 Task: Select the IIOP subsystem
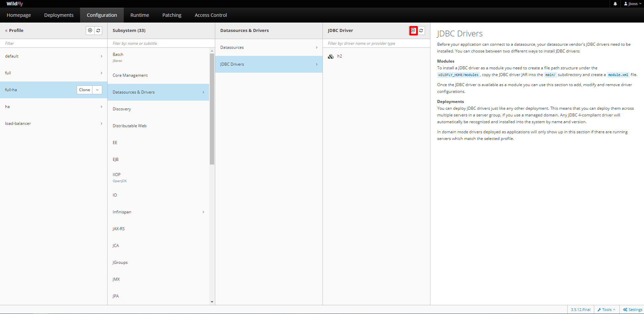pos(158,177)
